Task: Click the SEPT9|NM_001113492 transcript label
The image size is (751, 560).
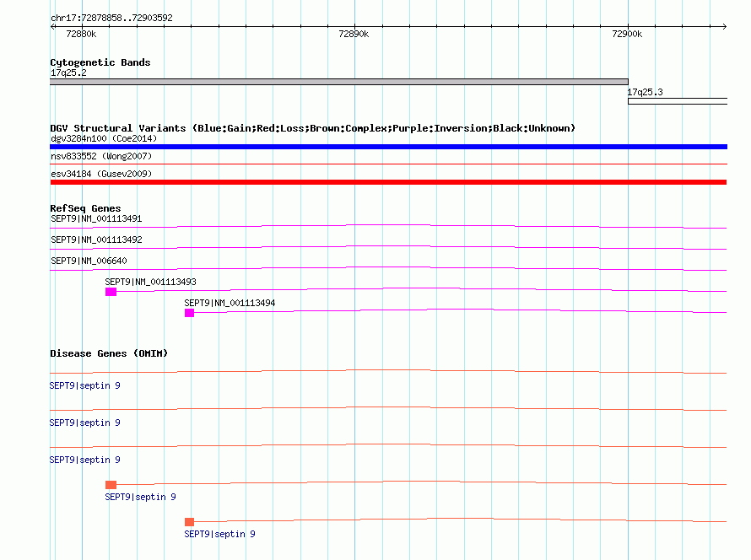Action: tap(96, 240)
